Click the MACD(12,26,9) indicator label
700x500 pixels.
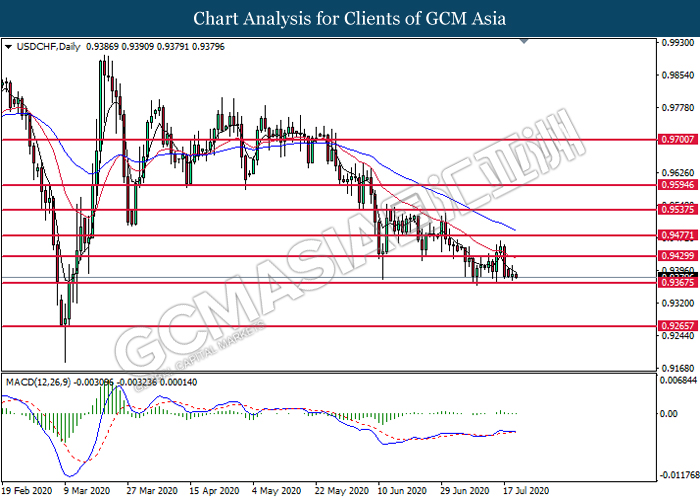click(x=38, y=382)
